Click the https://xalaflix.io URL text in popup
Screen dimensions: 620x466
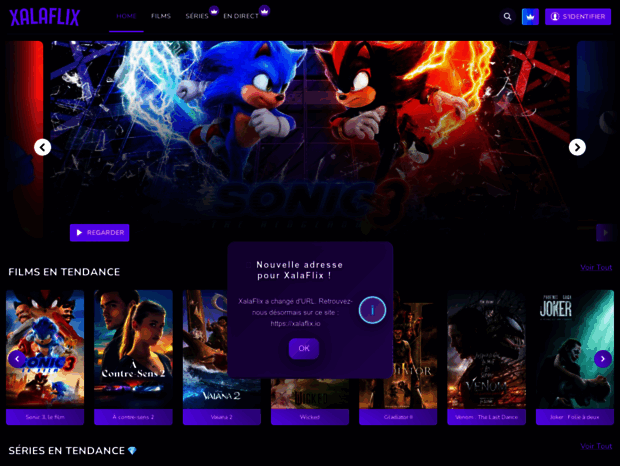coord(295,323)
